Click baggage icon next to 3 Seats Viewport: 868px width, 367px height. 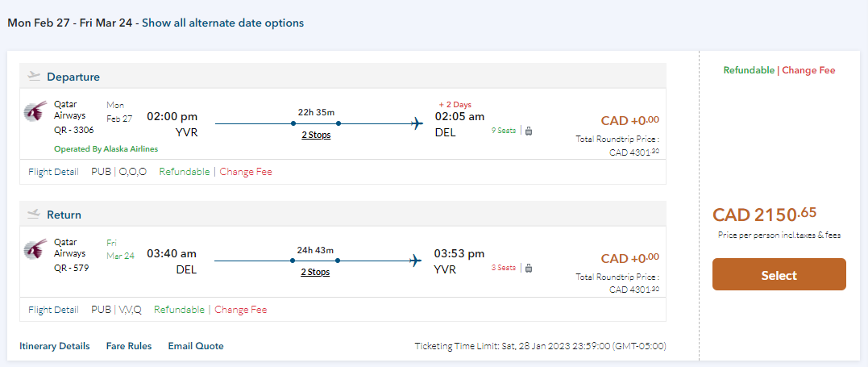pos(529,268)
